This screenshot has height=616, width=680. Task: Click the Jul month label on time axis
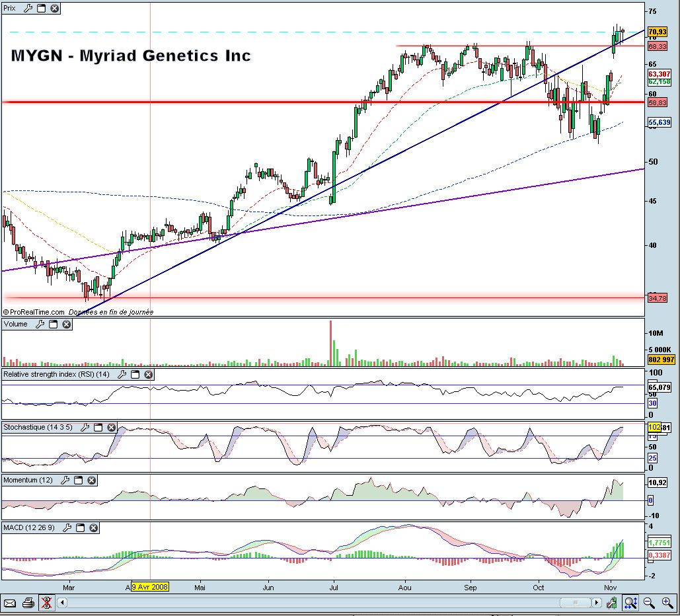[x=334, y=588]
